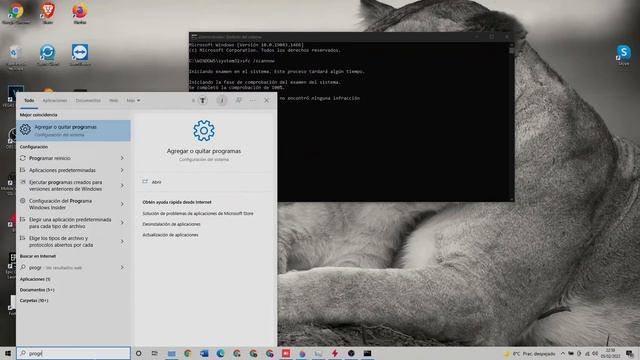The width and height of the screenshot is (640, 360).
Task: Expand Elegir una aplicación predeterminada arrow
Action: (x=122, y=223)
